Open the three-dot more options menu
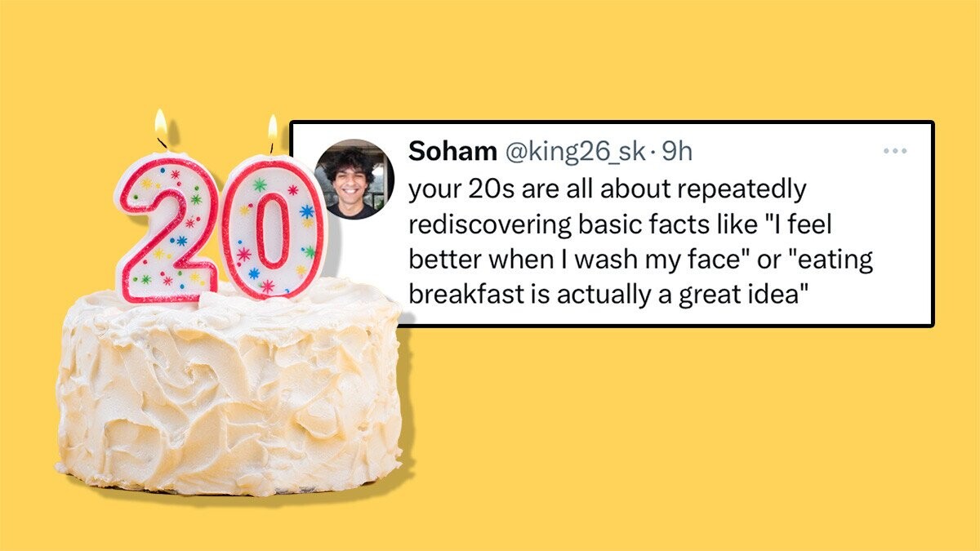The height and width of the screenshot is (551, 980). [895, 151]
